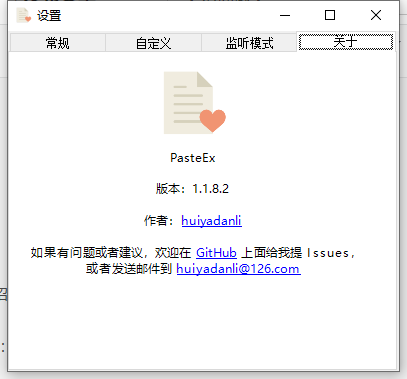Click the PasteEx application name text
This screenshot has height=379, width=407.
pyautogui.click(x=193, y=158)
